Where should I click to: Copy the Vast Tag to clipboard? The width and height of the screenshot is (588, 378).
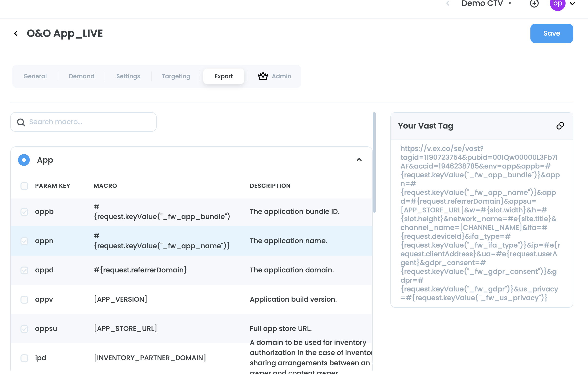pos(560,126)
